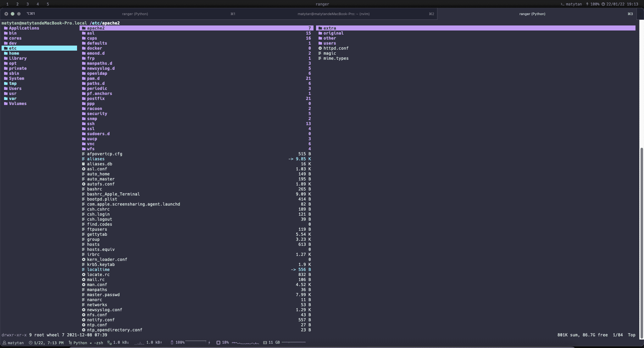Click the gear icon next to ntp.conf
This screenshot has height=348, width=644.
tap(84, 325)
